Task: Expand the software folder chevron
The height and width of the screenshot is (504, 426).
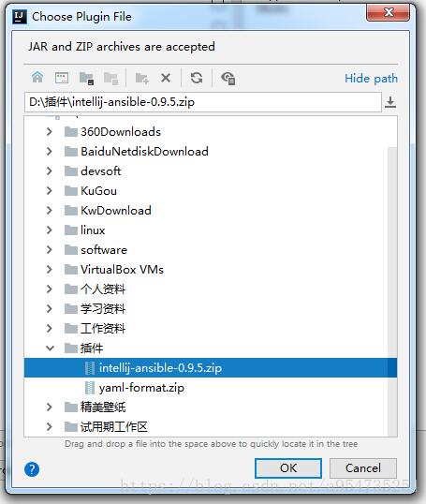Action: (x=49, y=250)
